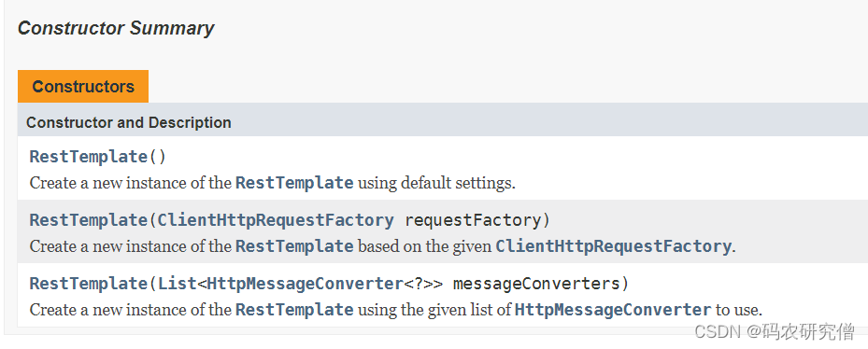Viewport: 868px width, 349px height.
Task: Open the no-argument RestTemplate() constructor link
Action: [89, 157]
